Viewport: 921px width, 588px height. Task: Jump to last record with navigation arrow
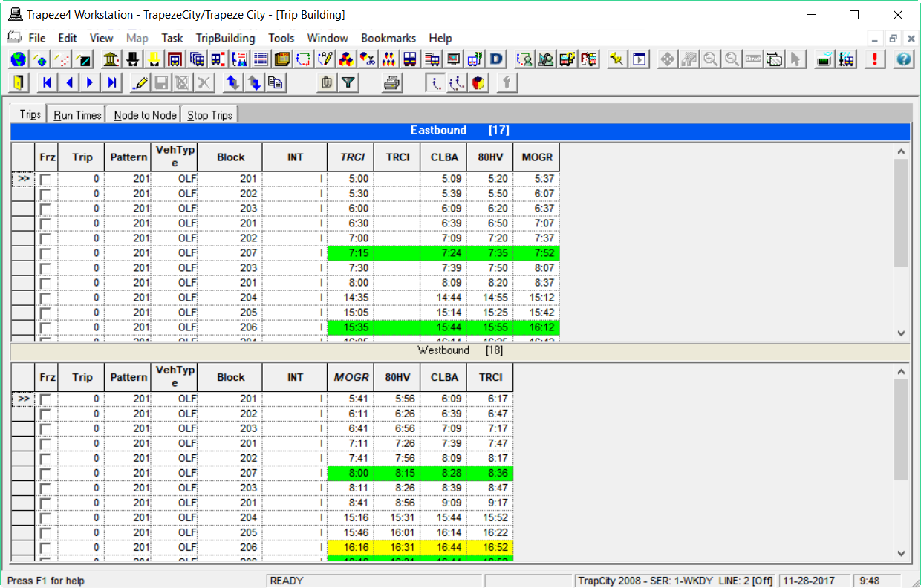coord(111,82)
